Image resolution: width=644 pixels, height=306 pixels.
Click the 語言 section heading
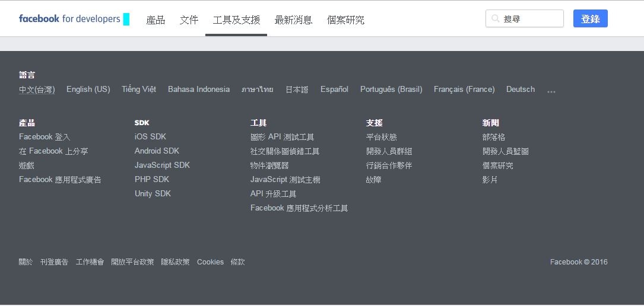click(27, 75)
